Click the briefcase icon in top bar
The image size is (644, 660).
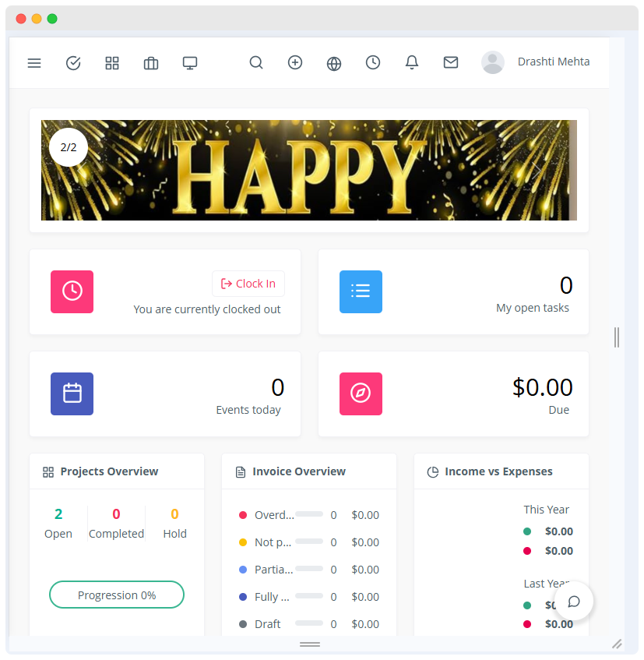click(151, 63)
